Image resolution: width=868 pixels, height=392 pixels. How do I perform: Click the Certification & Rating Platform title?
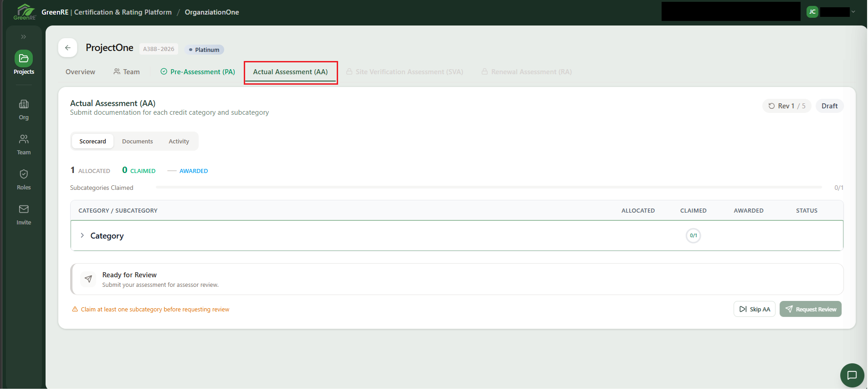pos(123,12)
